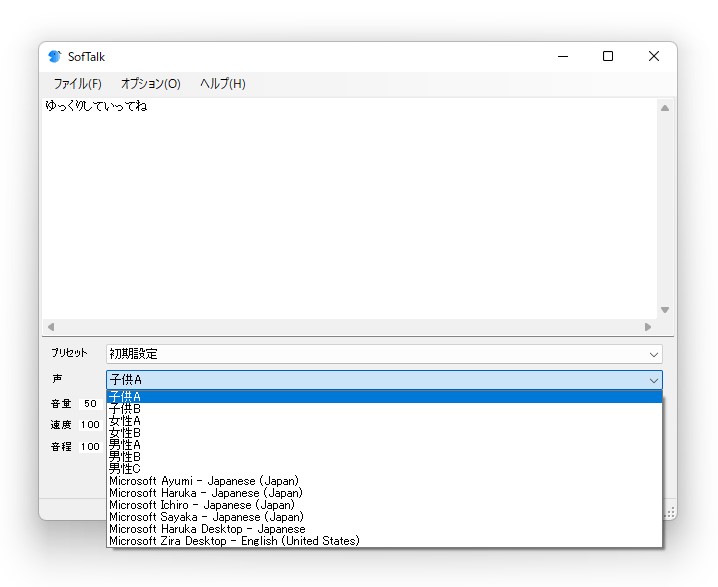The height and width of the screenshot is (587, 718).
Task: Click inside the text area with ゆっくりしていってね
Action: pyautogui.click(x=350, y=208)
